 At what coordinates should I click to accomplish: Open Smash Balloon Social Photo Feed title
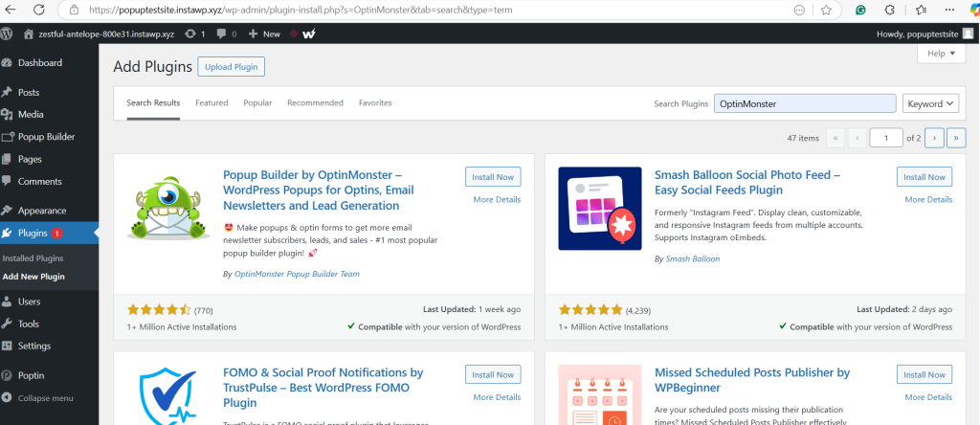click(746, 183)
